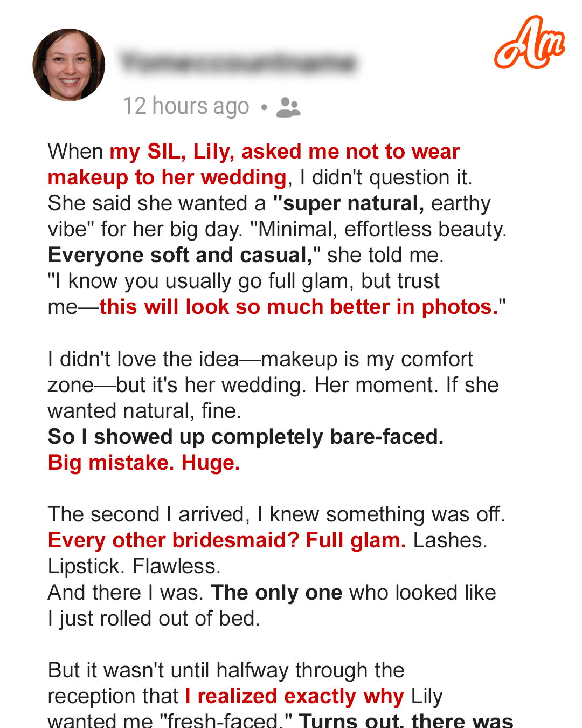This screenshot has width=582, height=728.
Task: Click bold phrase "The only one"
Action: tap(276, 593)
